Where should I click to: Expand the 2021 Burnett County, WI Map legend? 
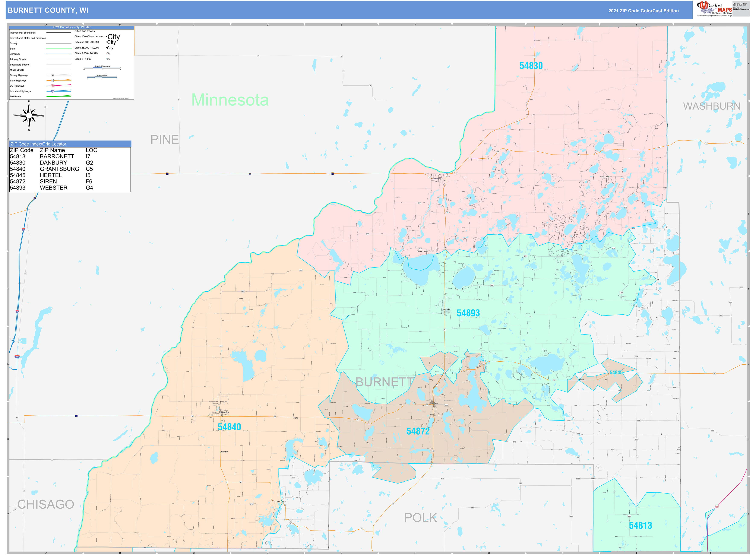pos(72,28)
